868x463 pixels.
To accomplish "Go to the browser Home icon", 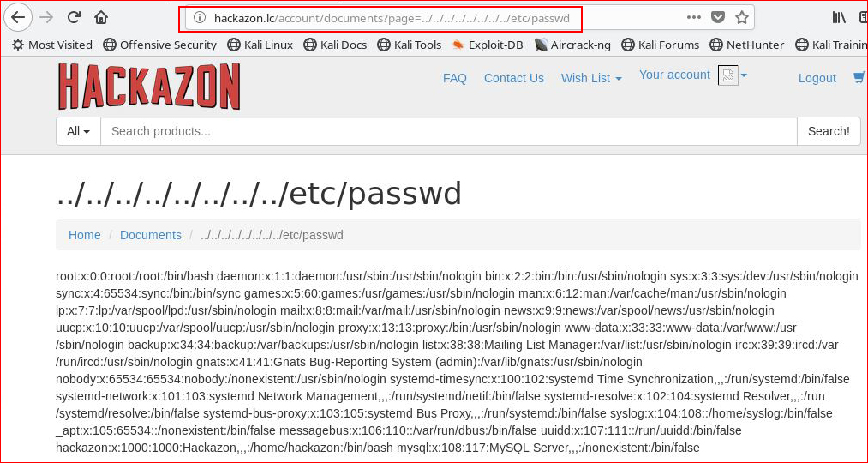I will click(x=101, y=18).
